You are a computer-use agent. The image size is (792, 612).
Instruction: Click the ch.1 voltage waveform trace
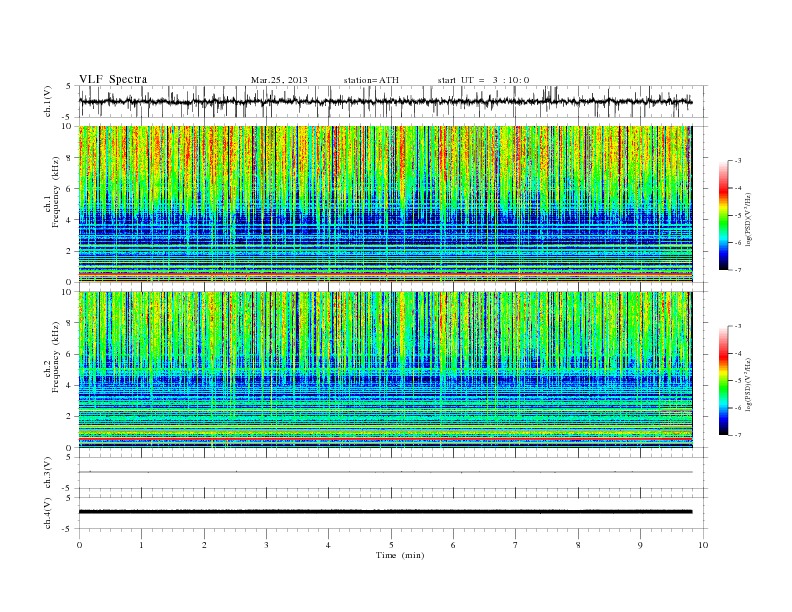click(385, 102)
